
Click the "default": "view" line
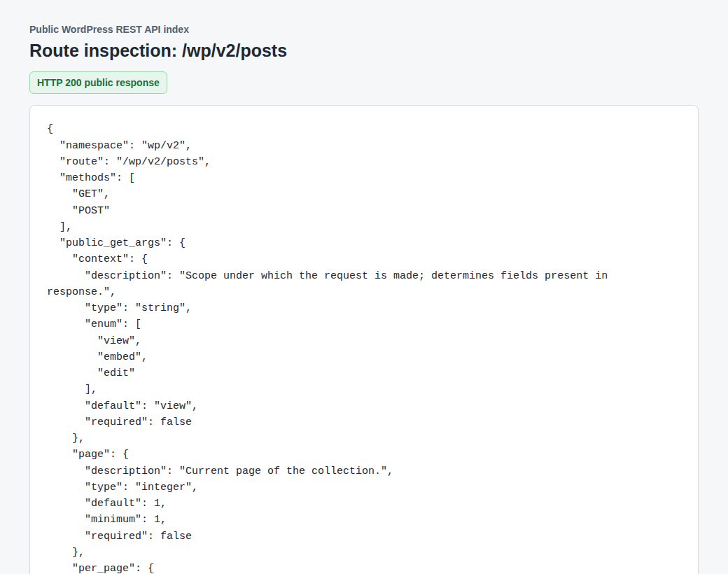pyautogui.click(x=141, y=405)
